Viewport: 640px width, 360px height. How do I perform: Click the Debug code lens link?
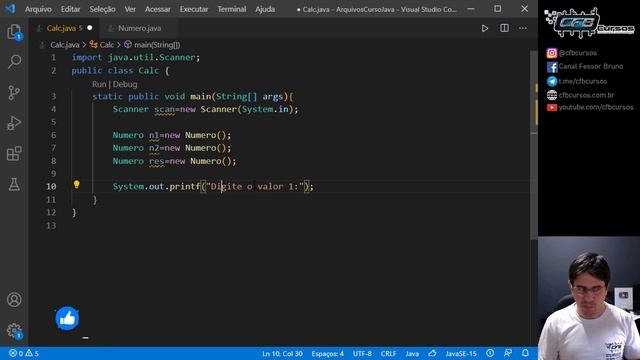[125, 84]
